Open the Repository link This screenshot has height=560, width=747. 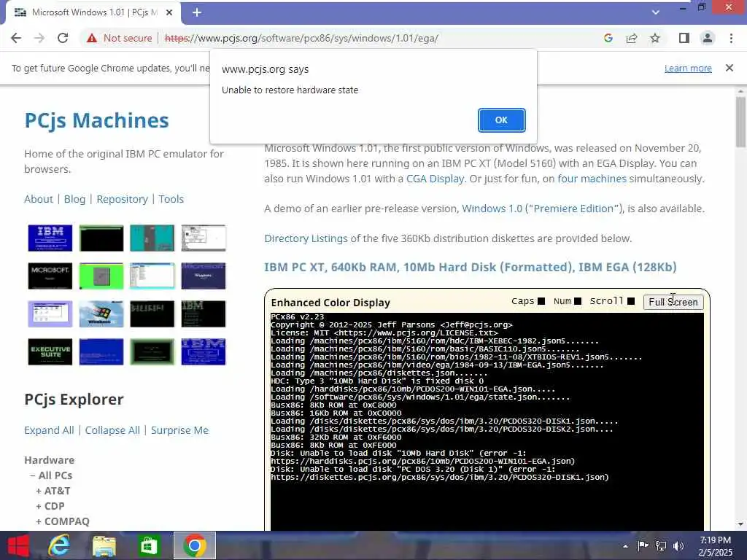tap(122, 199)
